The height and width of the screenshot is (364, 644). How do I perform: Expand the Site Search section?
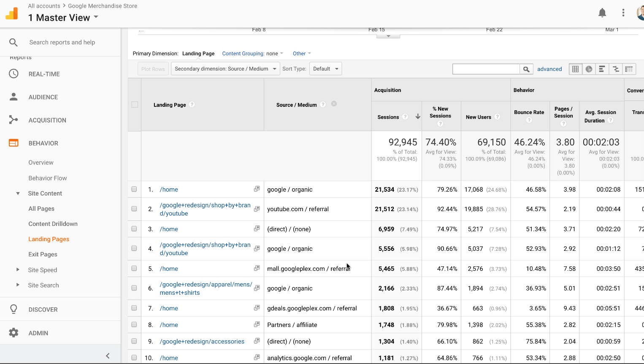pos(18,285)
